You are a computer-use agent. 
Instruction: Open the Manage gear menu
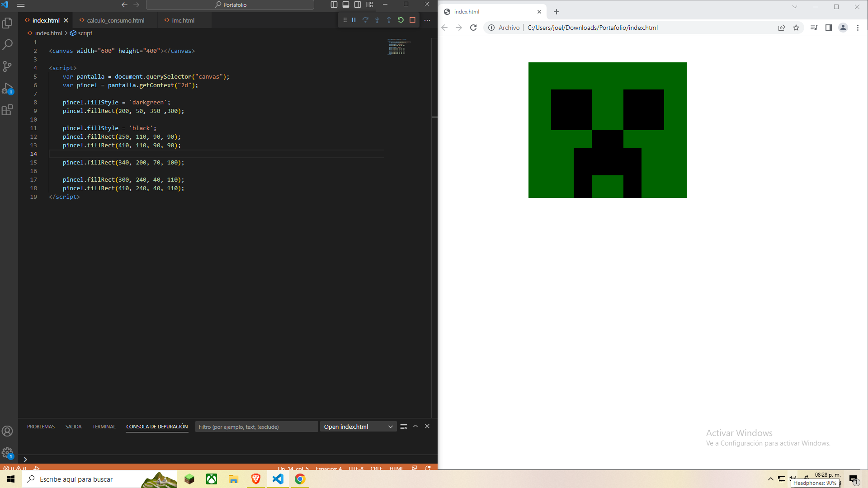tap(8, 453)
